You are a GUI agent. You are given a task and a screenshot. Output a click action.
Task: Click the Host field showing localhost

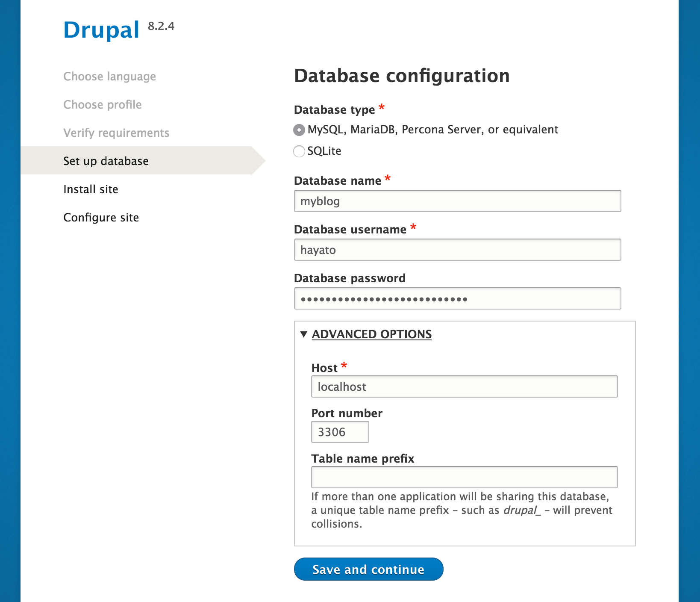point(464,387)
